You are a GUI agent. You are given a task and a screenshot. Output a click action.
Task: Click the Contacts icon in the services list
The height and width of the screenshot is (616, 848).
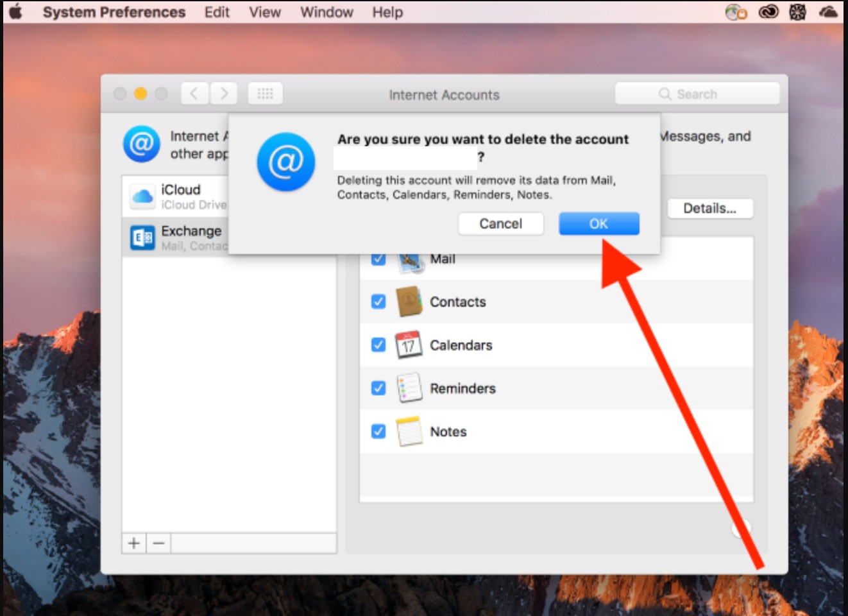click(x=410, y=302)
